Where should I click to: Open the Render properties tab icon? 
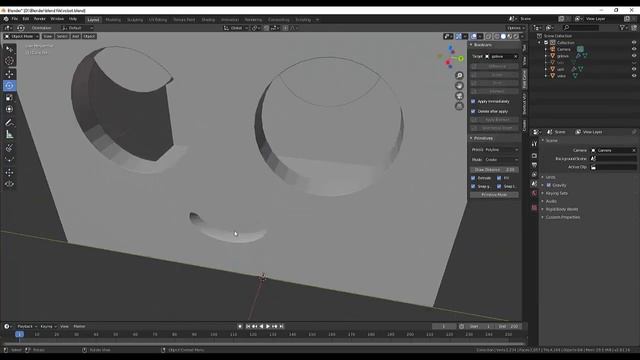coord(534,156)
